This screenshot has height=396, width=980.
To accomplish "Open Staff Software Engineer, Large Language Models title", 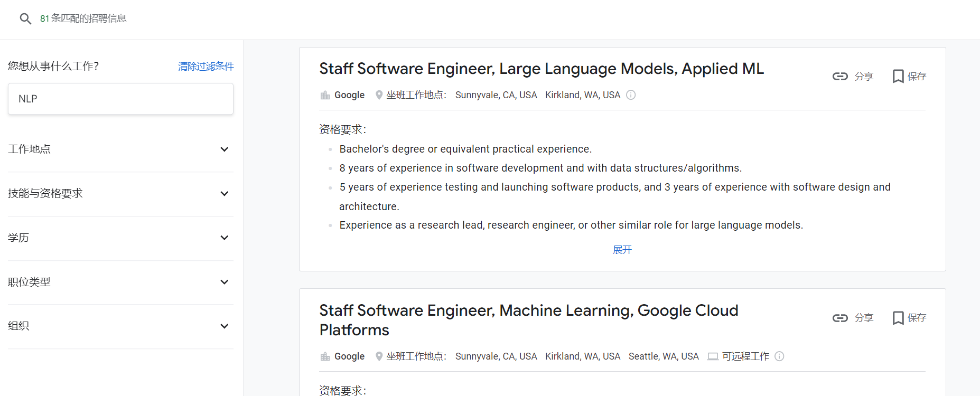I will pos(541,69).
